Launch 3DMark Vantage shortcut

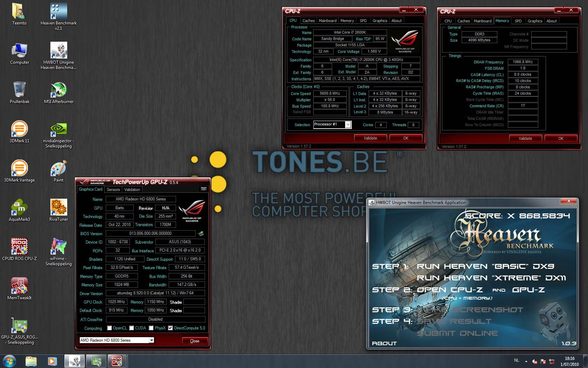pos(19,171)
